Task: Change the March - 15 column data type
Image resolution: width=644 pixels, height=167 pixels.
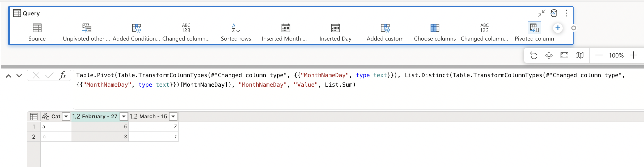Action: (134, 116)
